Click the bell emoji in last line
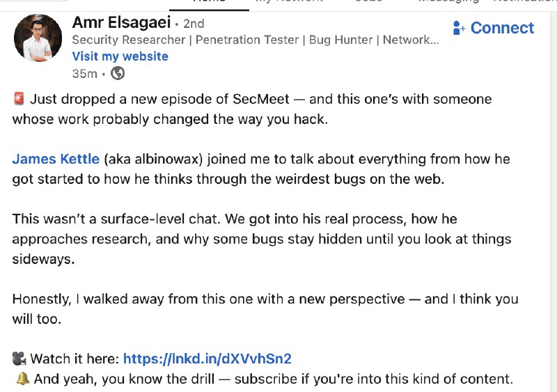The image size is (557, 392). click(22, 379)
